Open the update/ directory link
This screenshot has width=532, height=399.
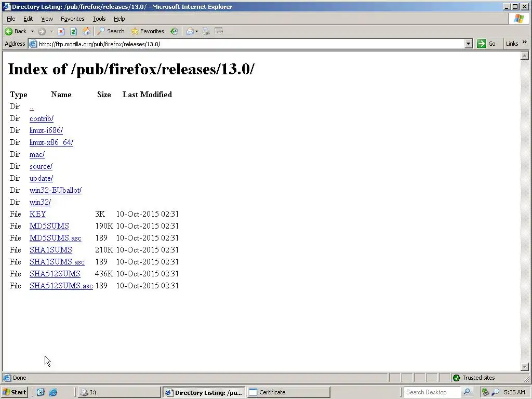(41, 179)
